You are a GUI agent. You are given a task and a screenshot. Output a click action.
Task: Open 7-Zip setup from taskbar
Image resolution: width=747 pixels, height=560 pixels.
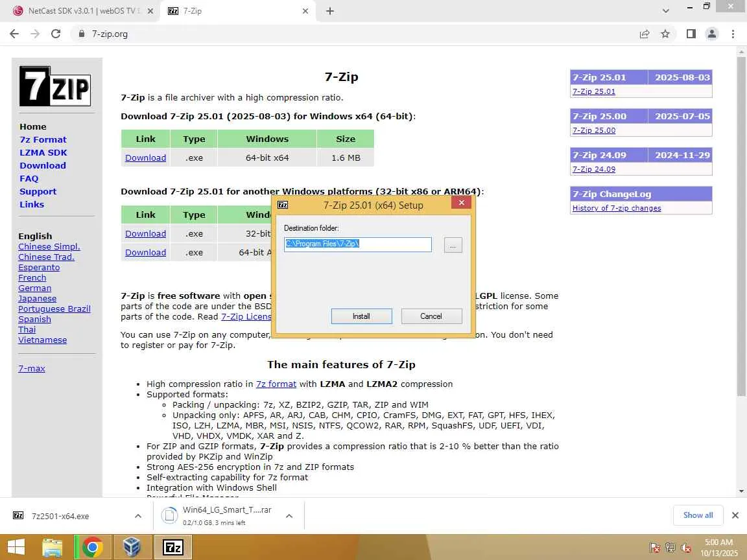point(173,548)
